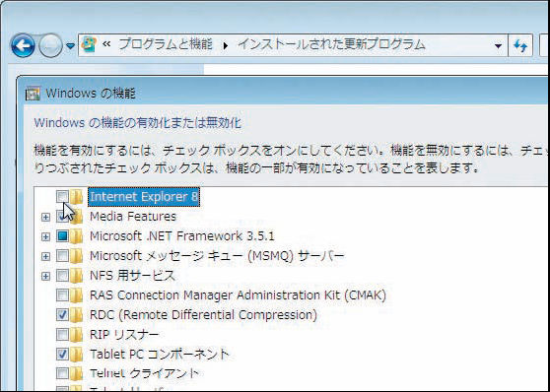Click the MSMQ サーバー folder icon
The width and height of the screenshot is (550, 392).
(x=76, y=256)
